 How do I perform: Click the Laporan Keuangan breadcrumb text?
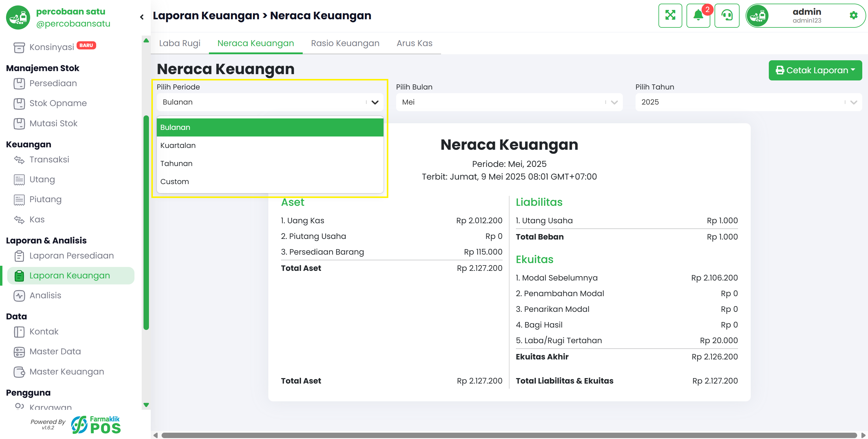pyautogui.click(x=206, y=15)
